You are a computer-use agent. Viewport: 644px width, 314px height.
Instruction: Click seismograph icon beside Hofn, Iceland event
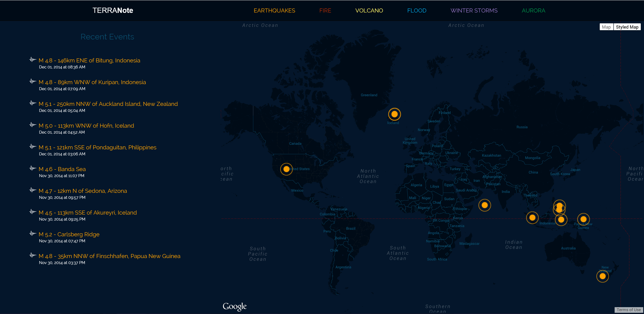(33, 125)
